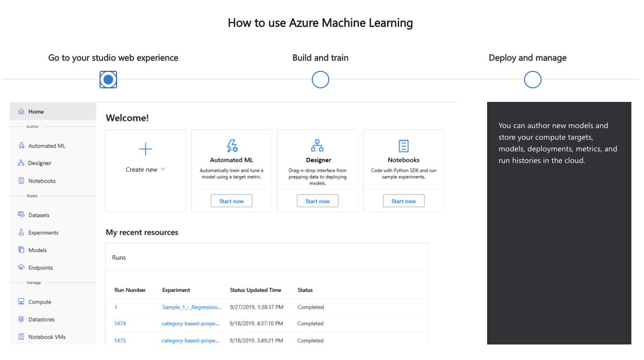Click the 'Runs' panel heading

pos(119,258)
